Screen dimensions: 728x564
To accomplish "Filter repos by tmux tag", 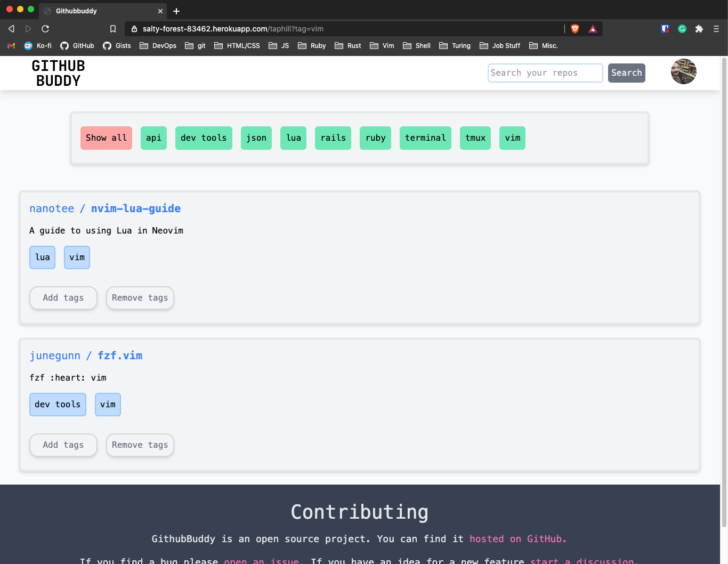I will click(x=475, y=138).
